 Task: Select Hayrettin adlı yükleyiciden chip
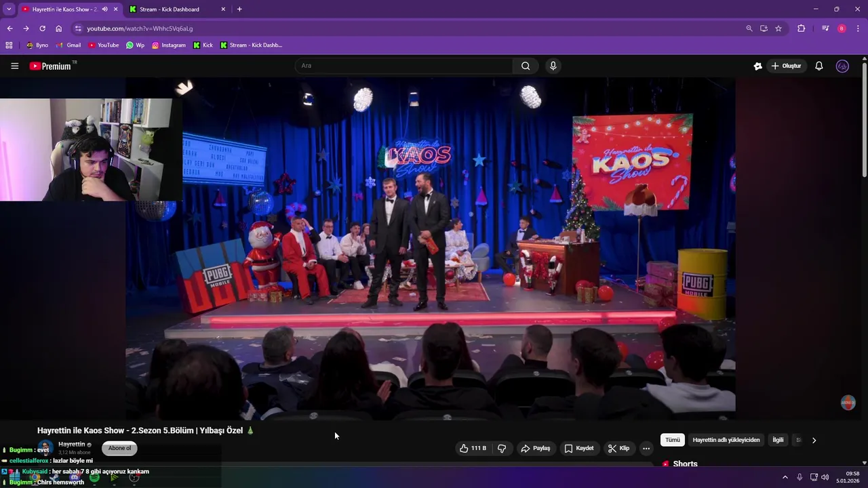click(x=726, y=440)
